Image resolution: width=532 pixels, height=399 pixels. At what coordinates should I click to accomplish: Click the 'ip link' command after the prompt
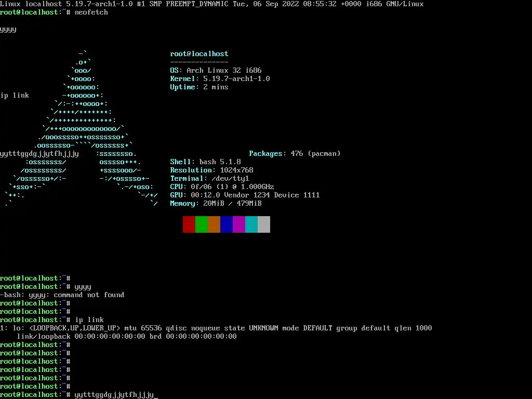tap(89, 320)
